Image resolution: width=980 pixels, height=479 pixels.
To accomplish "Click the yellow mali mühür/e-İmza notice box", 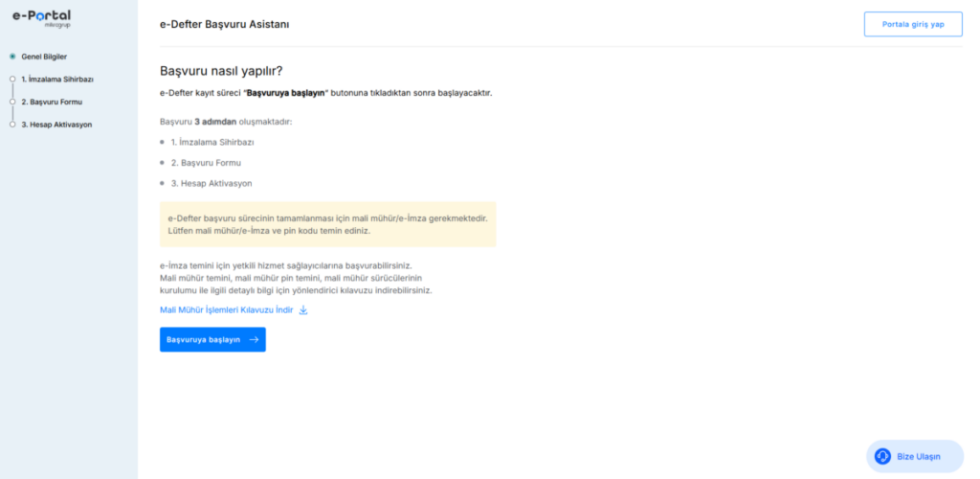I will coord(328,224).
